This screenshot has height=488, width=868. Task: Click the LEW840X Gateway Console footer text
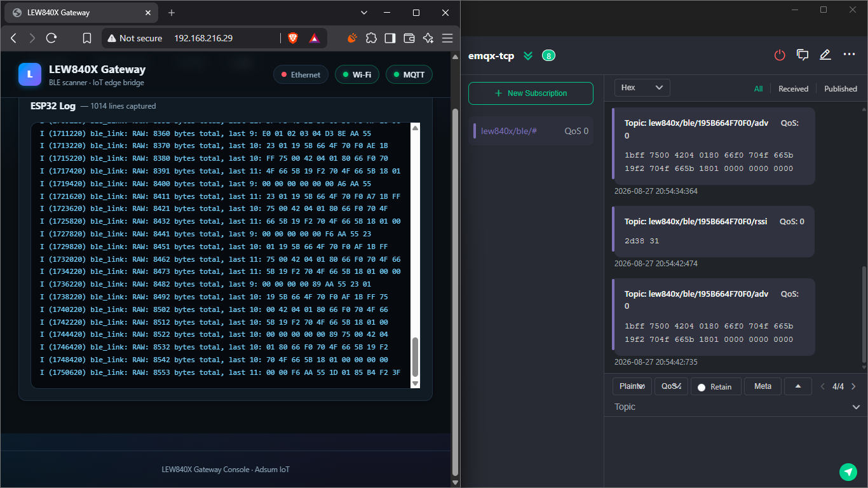[226, 470]
